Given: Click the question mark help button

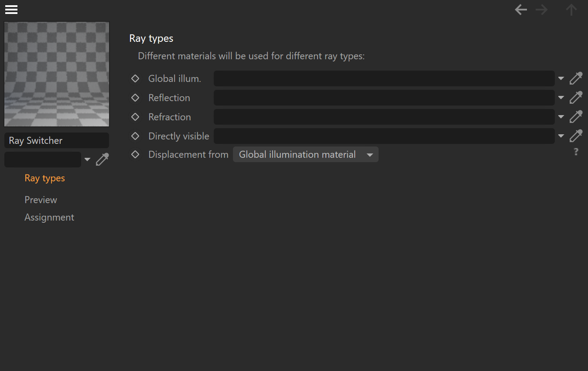Looking at the screenshot, I should [576, 152].
